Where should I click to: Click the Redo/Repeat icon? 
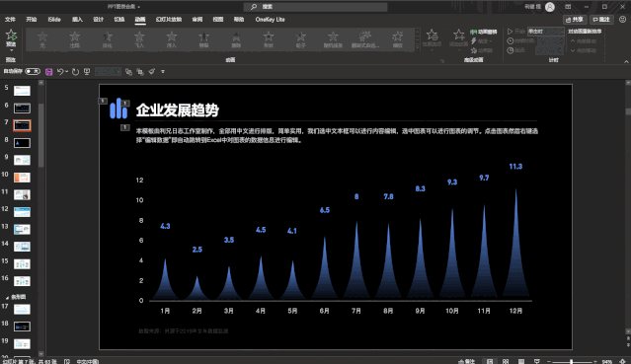click(x=75, y=72)
